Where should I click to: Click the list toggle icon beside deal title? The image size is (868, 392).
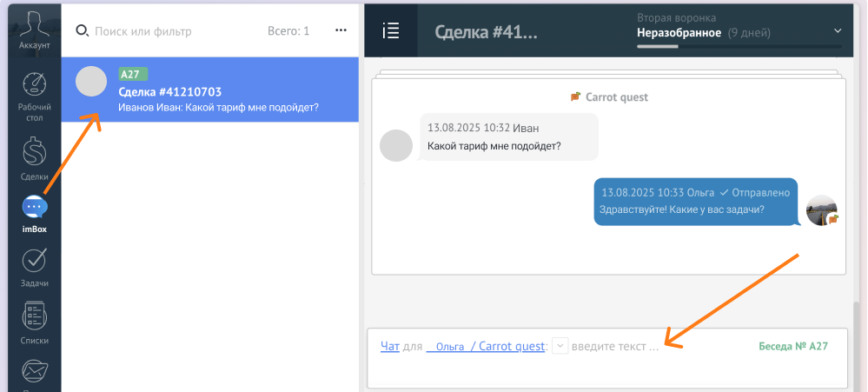[x=391, y=30]
